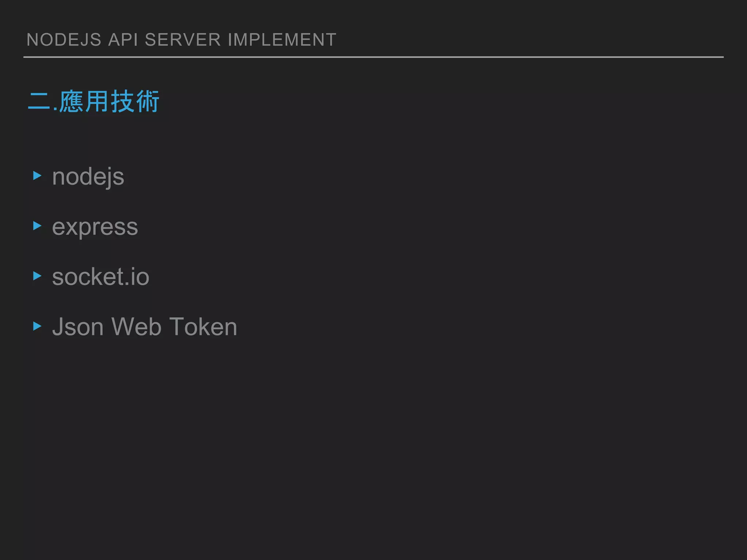Click the blue arrow bullet beside express

[37, 226]
